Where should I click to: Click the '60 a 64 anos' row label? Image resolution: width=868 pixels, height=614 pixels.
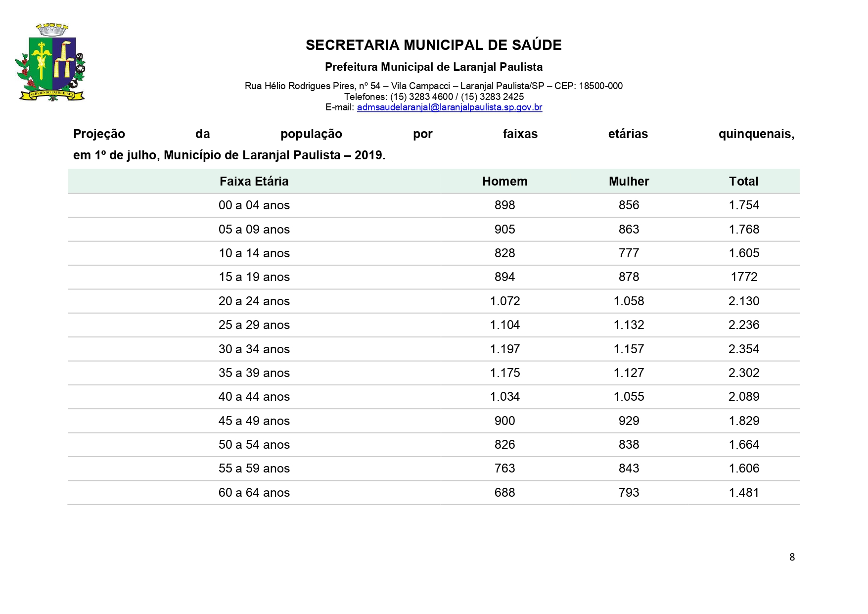coord(254,493)
